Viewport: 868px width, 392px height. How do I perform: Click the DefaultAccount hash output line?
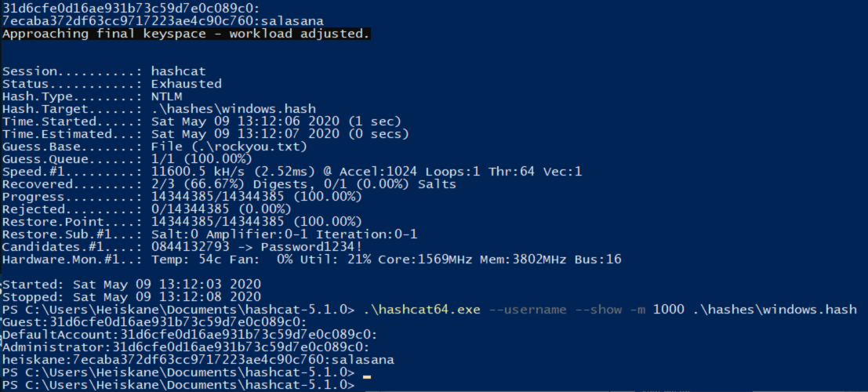[190, 334]
